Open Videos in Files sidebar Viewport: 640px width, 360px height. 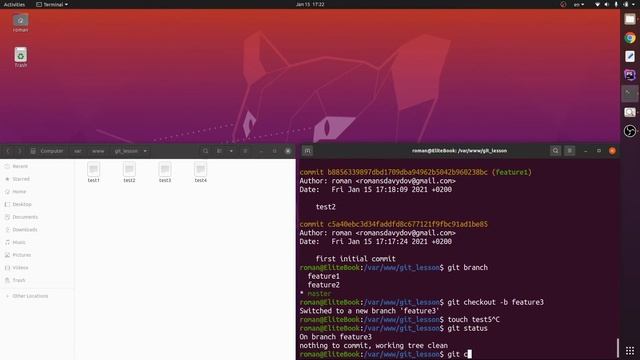(20, 267)
